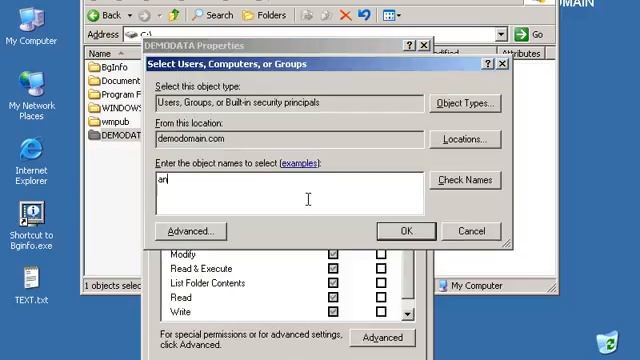The height and width of the screenshot is (360, 640).
Task: Go up one folder level icon
Action: [174, 16]
